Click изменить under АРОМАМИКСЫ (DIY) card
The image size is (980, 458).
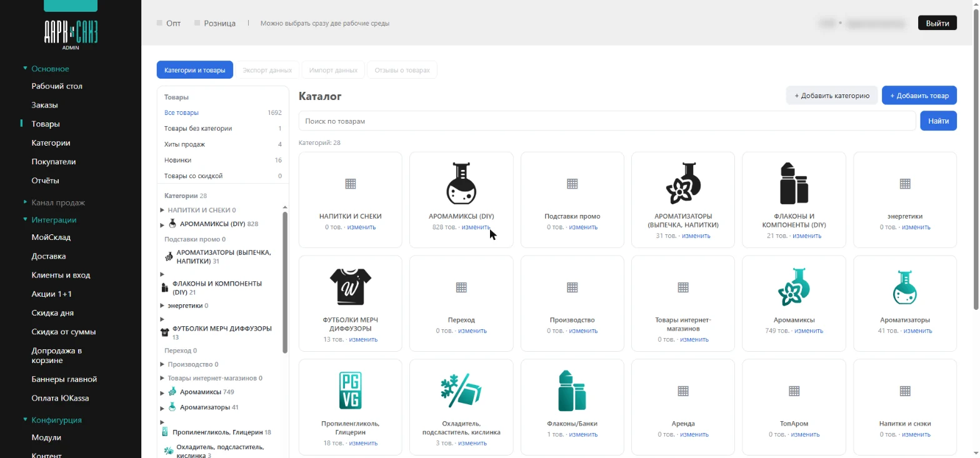click(476, 227)
